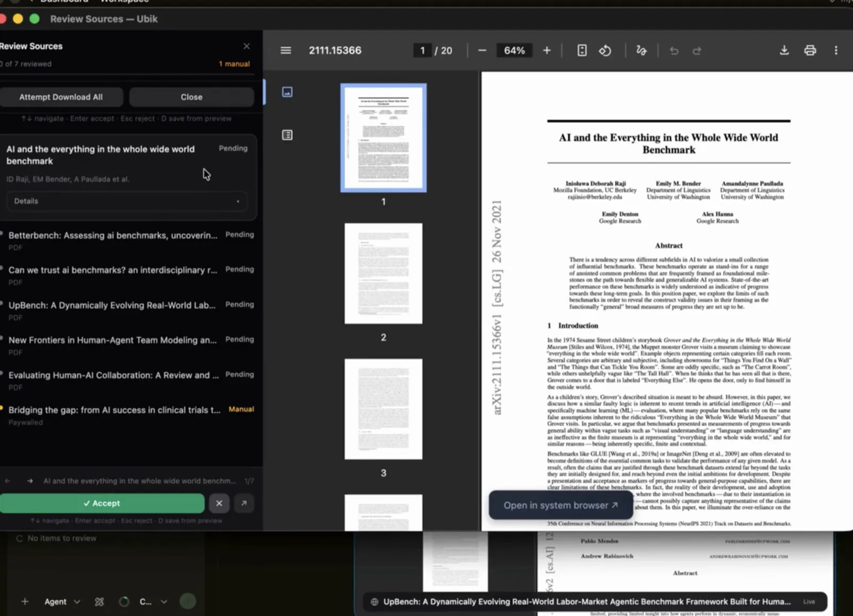Image resolution: width=853 pixels, height=616 pixels.
Task: Zoom out of the PDF
Action: (x=482, y=50)
